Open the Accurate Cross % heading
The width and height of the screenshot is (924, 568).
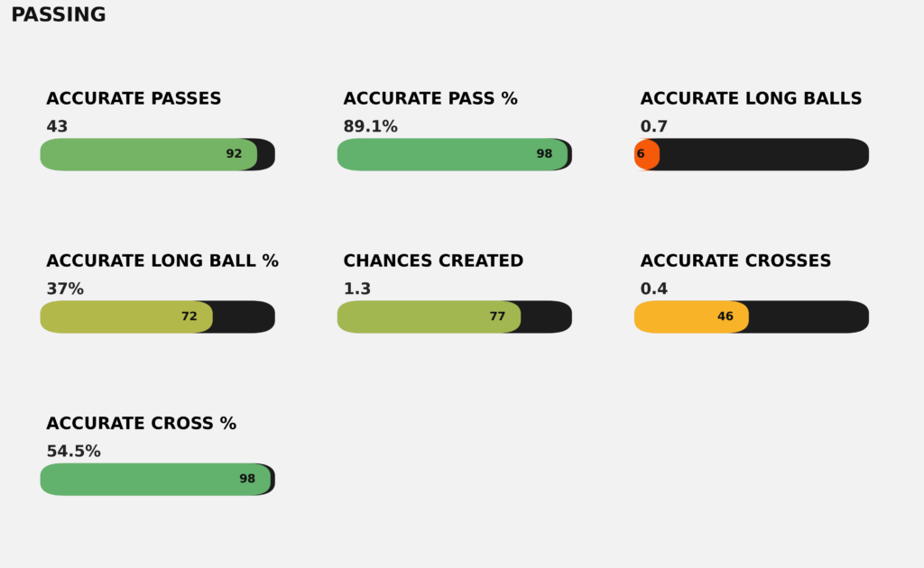[142, 424]
